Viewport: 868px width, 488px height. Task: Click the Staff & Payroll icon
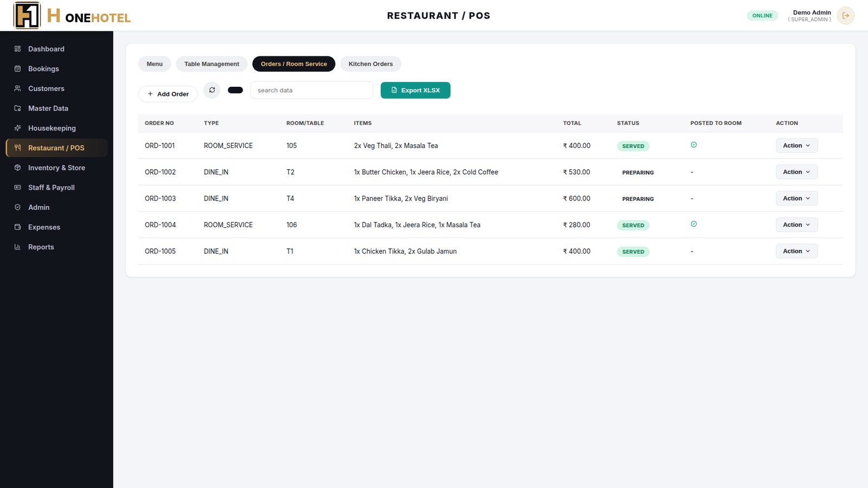17,188
